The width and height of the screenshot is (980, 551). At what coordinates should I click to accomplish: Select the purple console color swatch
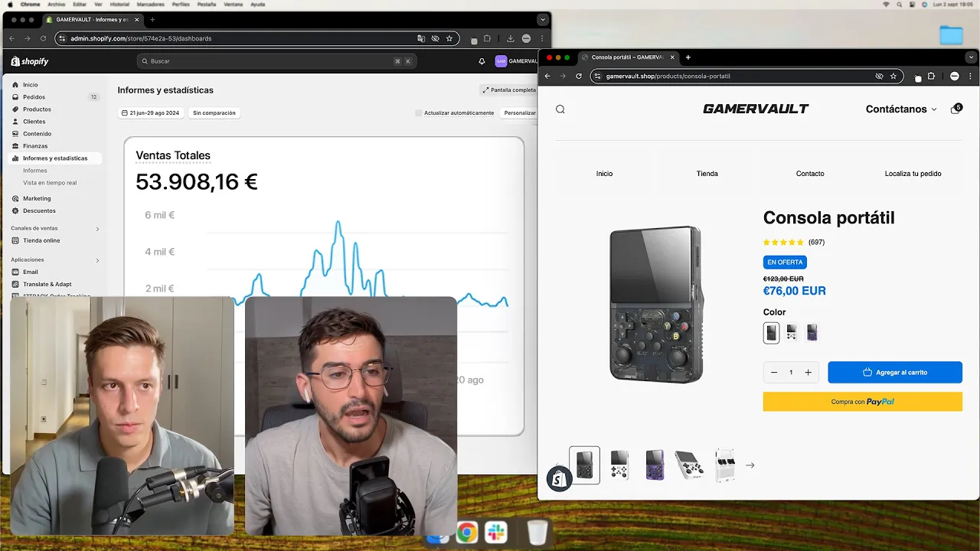(812, 332)
